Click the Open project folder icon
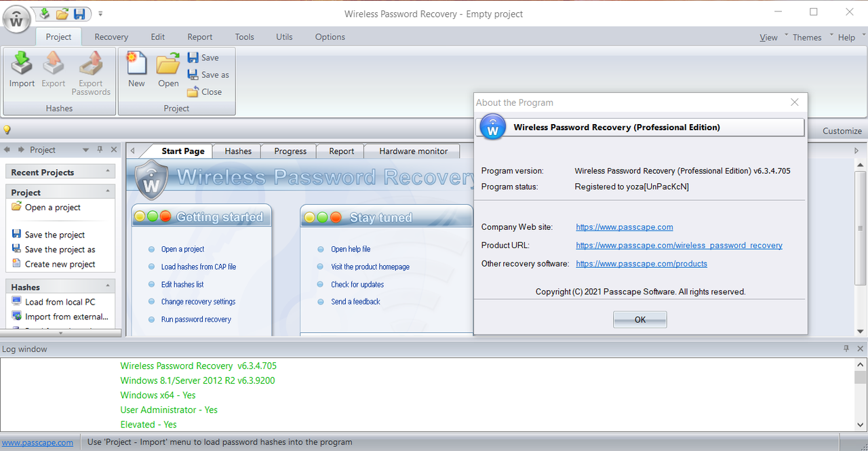Viewport: 868px width, 451px height. point(168,70)
